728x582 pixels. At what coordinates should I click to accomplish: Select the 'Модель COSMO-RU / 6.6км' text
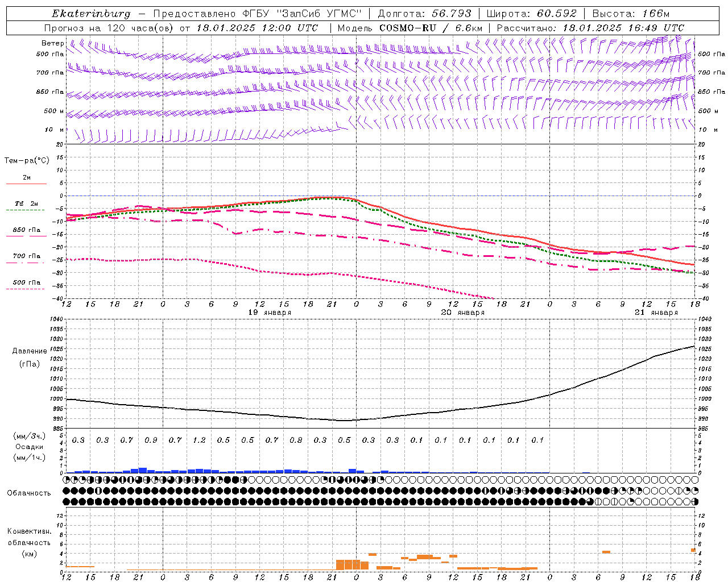click(x=409, y=28)
